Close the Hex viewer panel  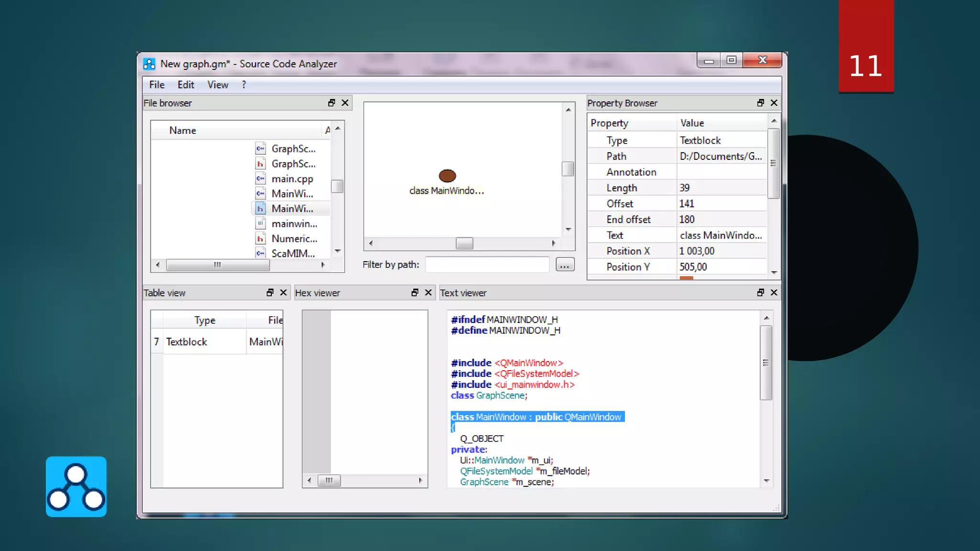point(428,292)
